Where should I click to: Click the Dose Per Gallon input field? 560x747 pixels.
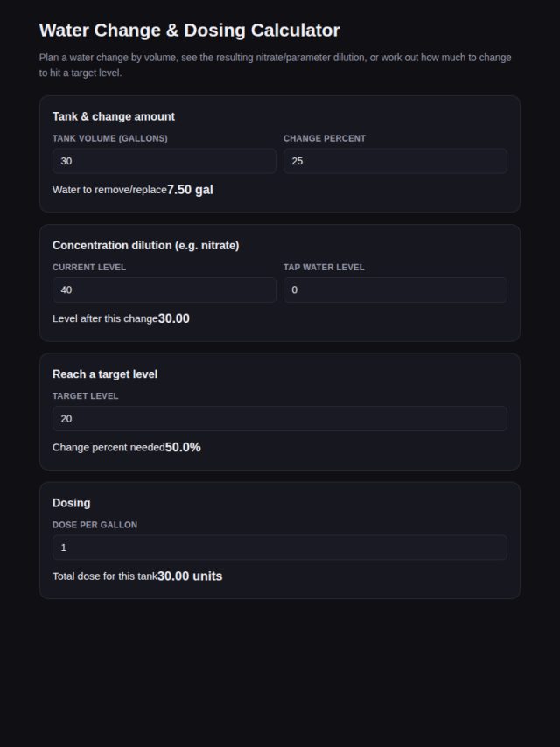pos(280,547)
